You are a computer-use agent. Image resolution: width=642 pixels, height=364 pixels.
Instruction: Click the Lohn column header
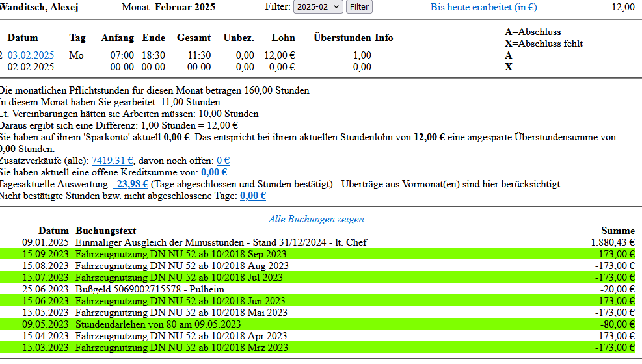point(283,38)
